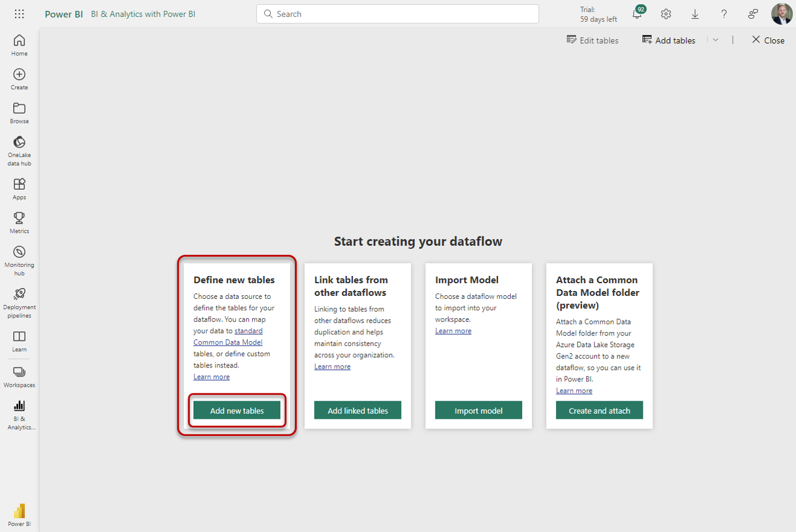Click the Add new tables button
Viewport: 796px width, 532px height.
[237, 411]
